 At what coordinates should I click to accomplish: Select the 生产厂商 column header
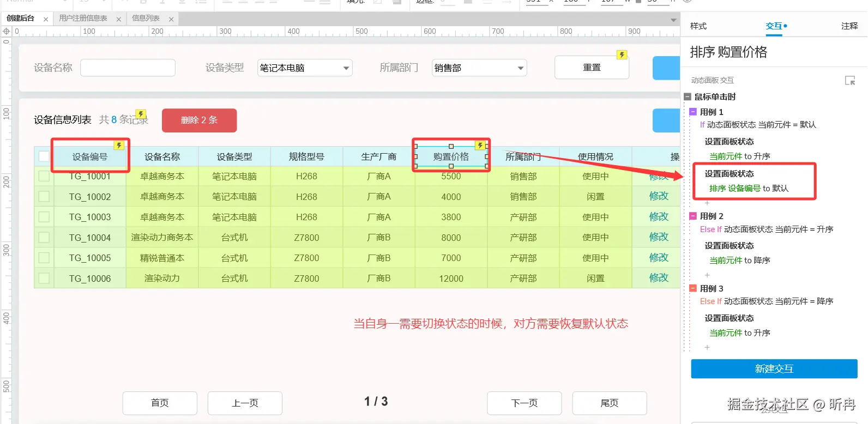[378, 156]
